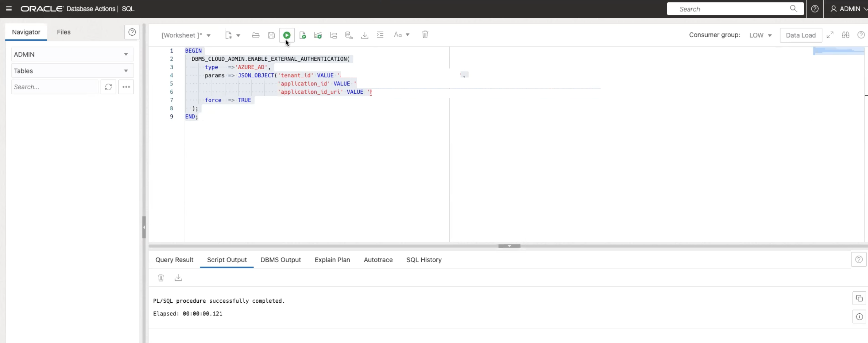
Task: Expand the Tables object type dropdown
Action: [126, 71]
